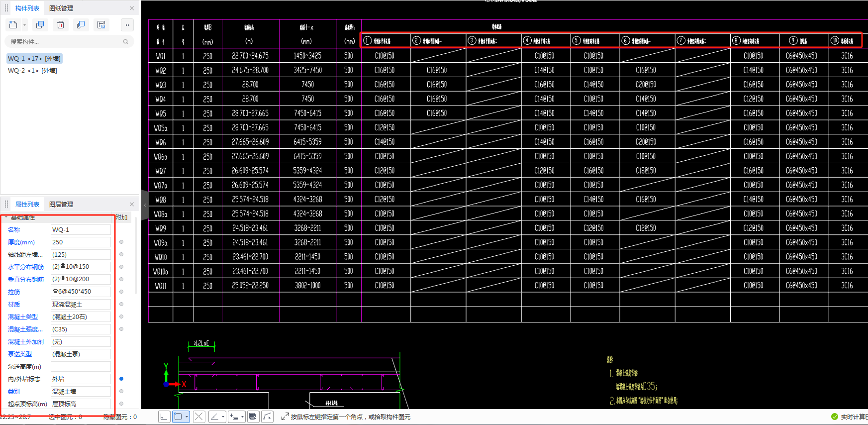Image resolution: width=868 pixels, height=425 pixels.
Task: Open the 混凝土类型 value field
Action: click(81, 317)
